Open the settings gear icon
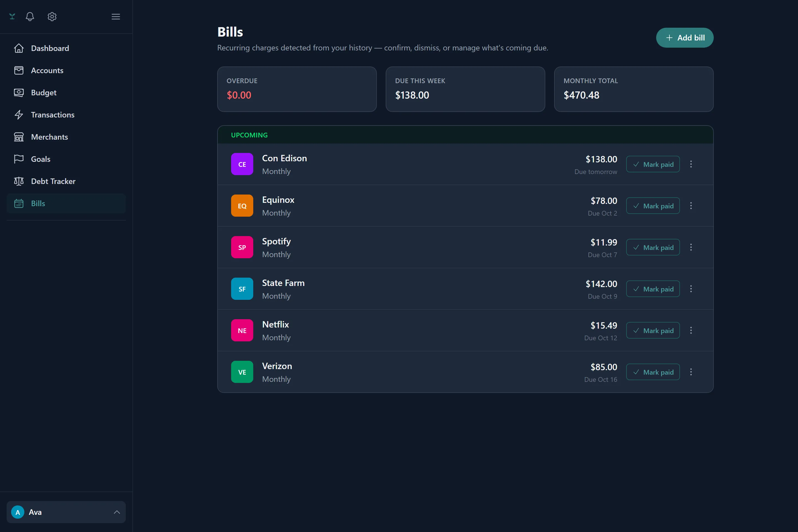Image resolution: width=798 pixels, height=532 pixels. click(x=52, y=17)
